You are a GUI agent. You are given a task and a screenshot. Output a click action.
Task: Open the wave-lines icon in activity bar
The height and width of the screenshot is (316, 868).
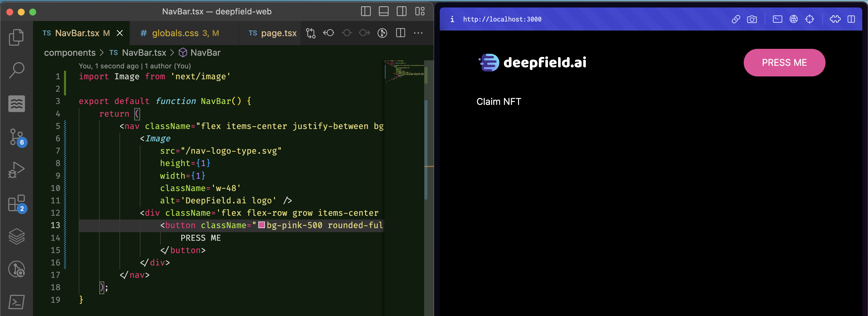(16, 103)
